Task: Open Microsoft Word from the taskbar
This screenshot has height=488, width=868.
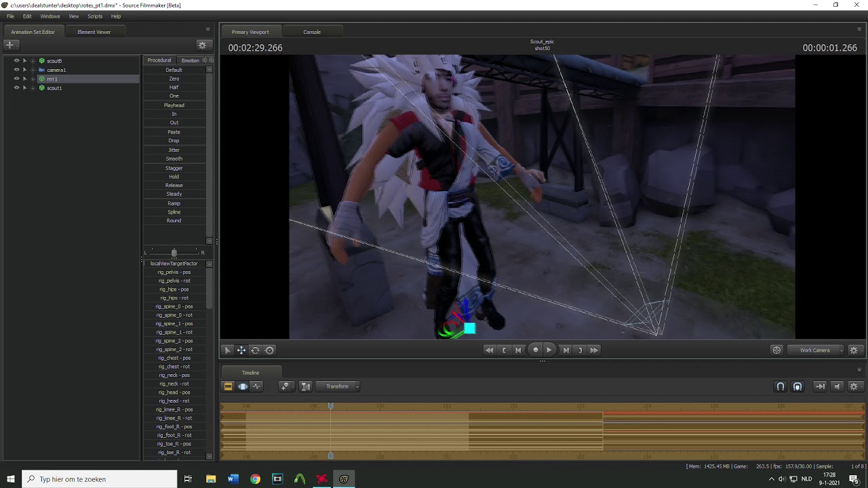Action: click(x=233, y=479)
